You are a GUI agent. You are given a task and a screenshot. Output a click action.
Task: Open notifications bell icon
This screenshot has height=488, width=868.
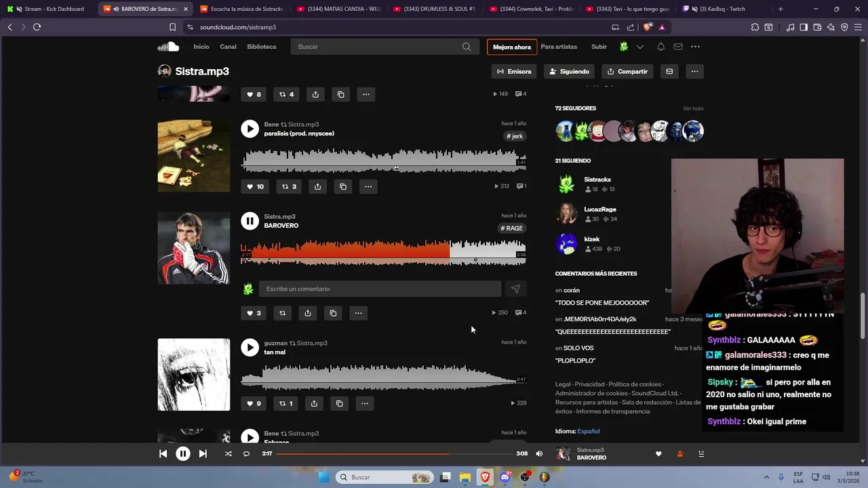click(x=660, y=47)
